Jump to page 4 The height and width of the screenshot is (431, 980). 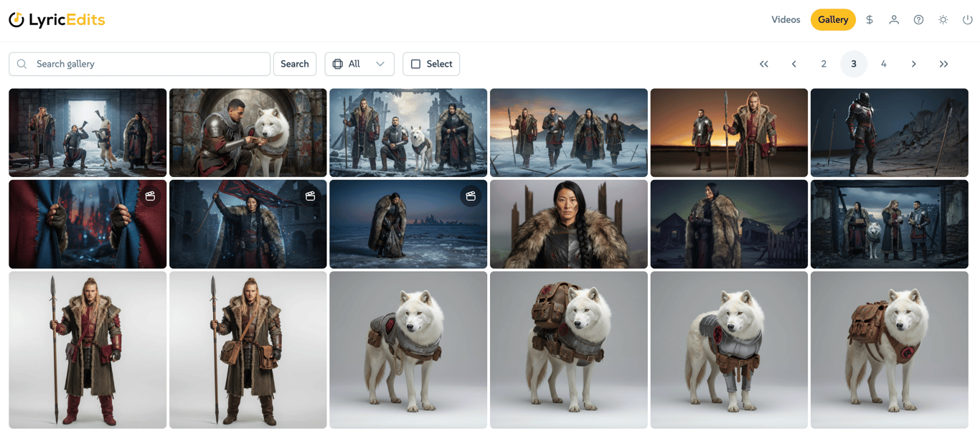pos(884,64)
